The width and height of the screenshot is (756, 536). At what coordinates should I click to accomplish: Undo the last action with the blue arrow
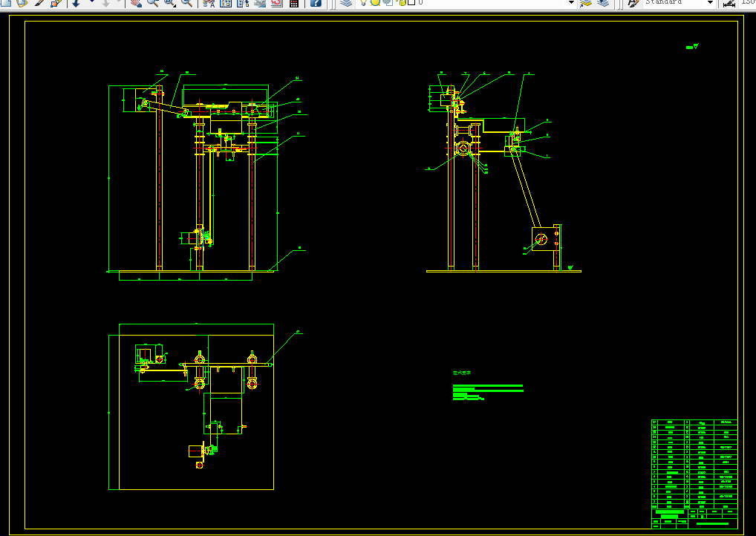76,3
